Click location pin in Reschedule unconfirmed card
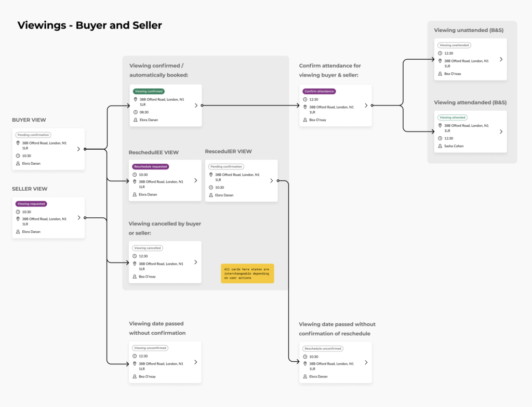This screenshot has width=532, height=407. coord(305,364)
